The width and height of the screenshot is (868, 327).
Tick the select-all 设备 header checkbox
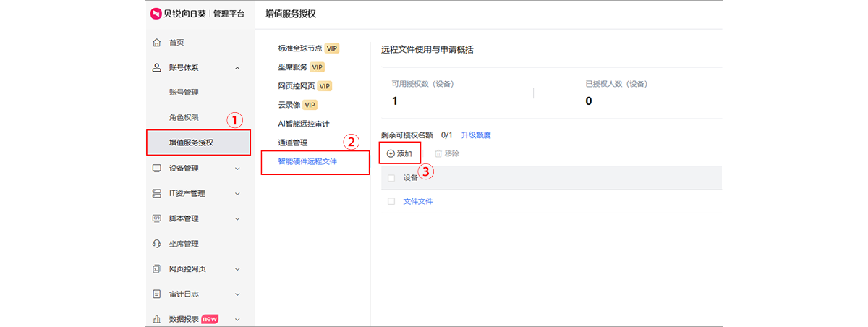391,178
